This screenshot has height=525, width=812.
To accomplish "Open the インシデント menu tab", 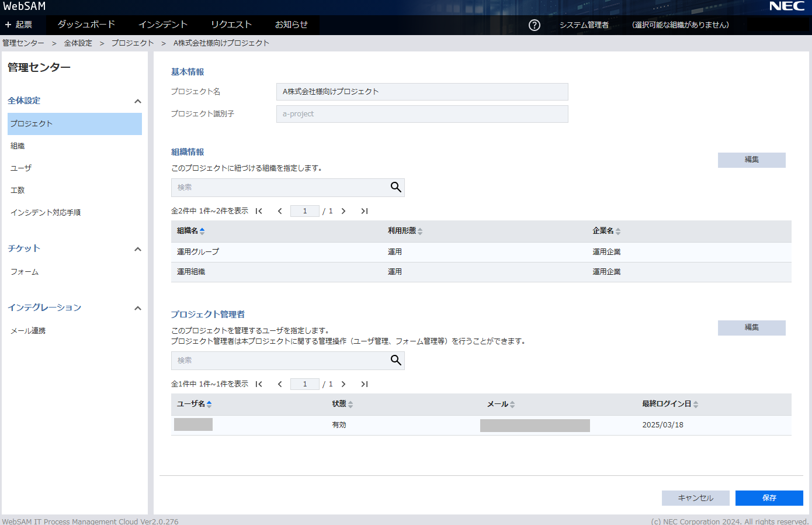I will pyautogui.click(x=163, y=25).
